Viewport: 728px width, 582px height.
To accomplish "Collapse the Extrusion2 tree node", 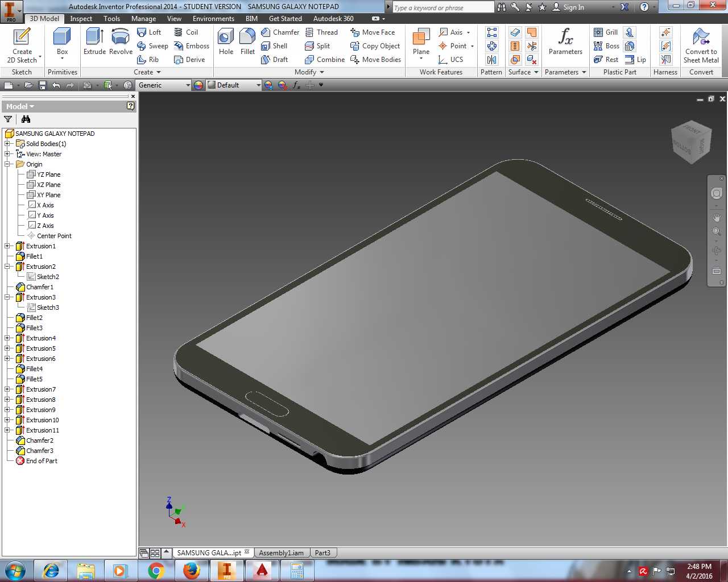I will pos(8,267).
